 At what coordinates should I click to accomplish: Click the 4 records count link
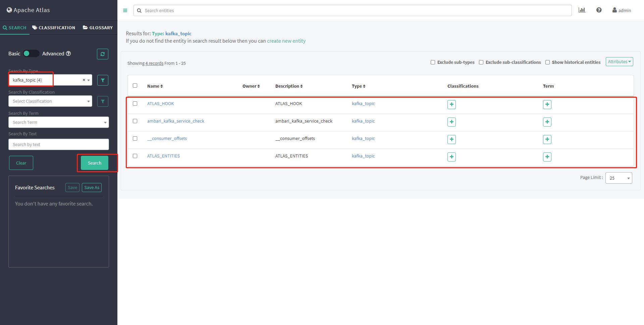click(154, 63)
